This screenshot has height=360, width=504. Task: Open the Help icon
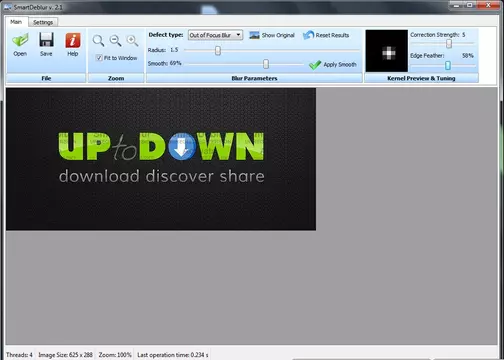click(x=73, y=40)
